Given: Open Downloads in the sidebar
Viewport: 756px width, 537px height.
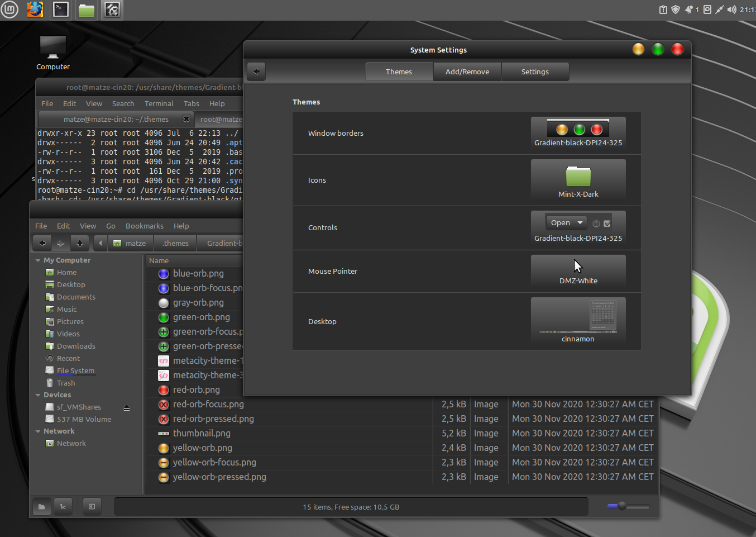Looking at the screenshot, I should [76, 346].
